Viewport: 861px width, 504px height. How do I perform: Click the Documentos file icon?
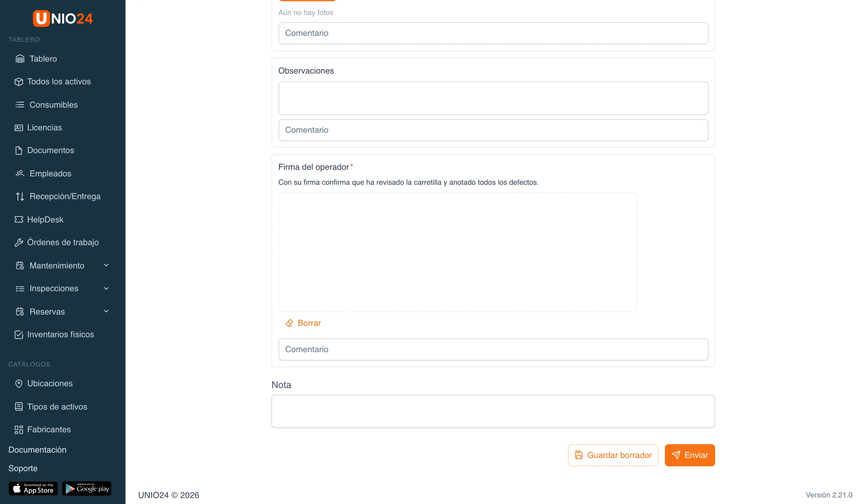(19, 150)
